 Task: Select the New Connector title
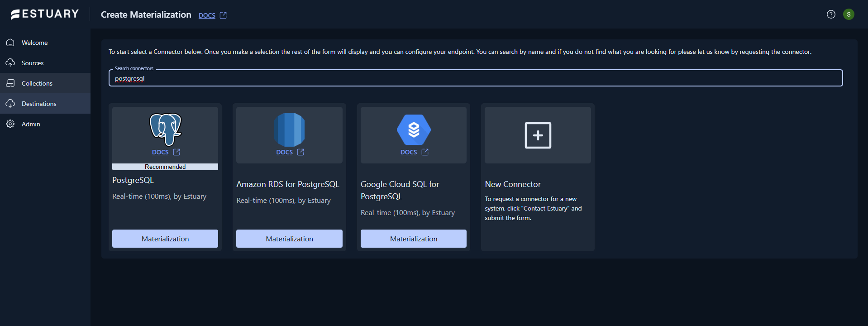pos(513,184)
